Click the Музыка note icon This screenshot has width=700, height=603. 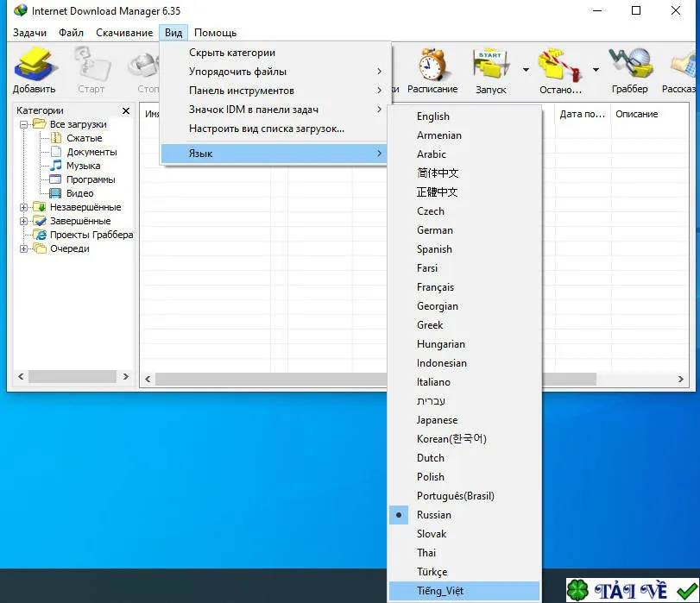[x=56, y=166]
